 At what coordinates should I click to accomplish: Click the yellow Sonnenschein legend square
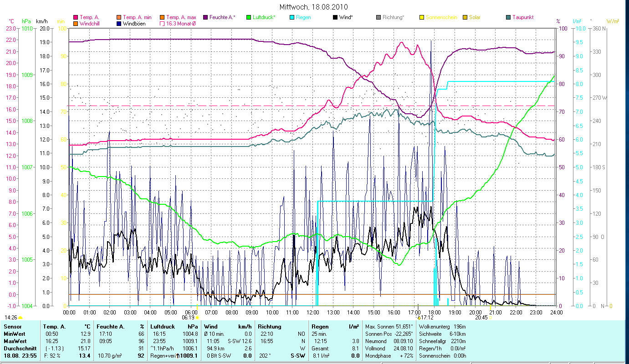pyautogui.click(x=422, y=17)
